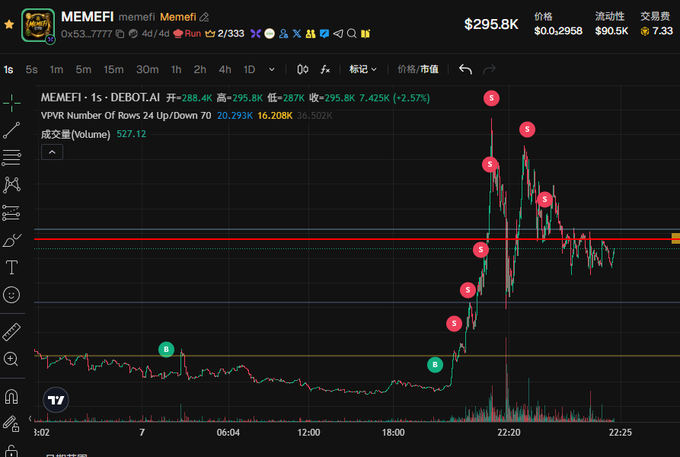Switch to the 30m timeframe
This screenshot has height=457, width=680.
coord(147,70)
